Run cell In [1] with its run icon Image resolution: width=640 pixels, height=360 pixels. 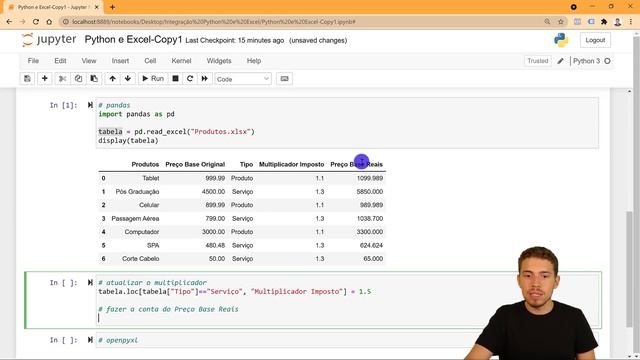(90, 105)
